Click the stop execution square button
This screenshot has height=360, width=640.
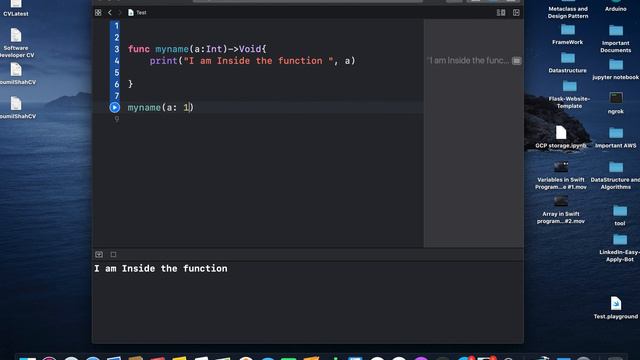[x=113, y=254]
